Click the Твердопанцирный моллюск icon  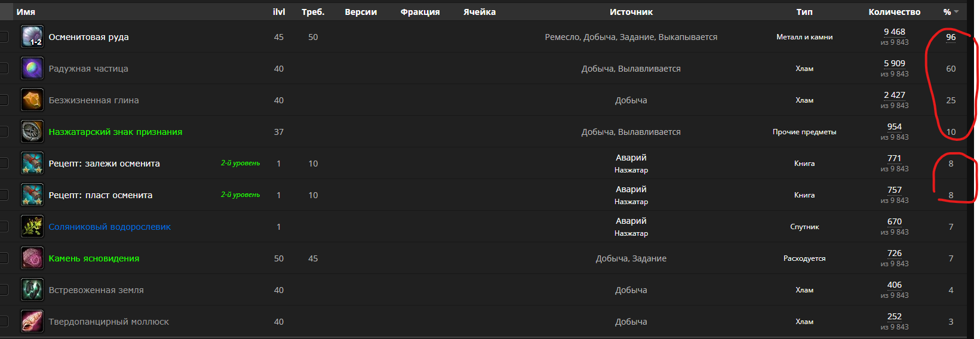pos(32,322)
